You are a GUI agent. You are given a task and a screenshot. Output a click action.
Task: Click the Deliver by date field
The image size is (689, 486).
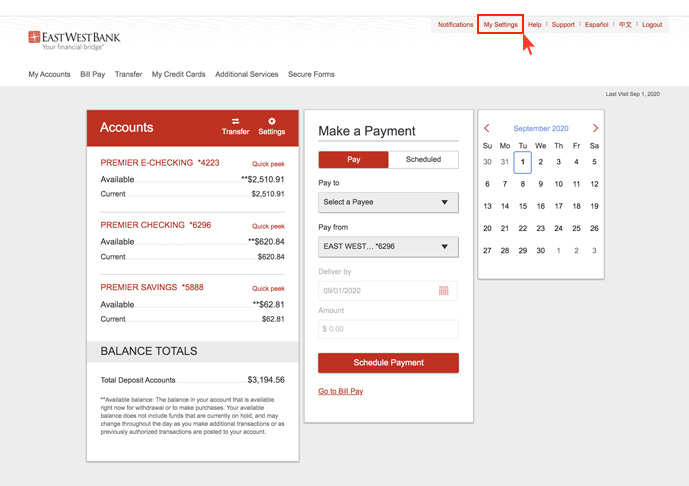pos(388,291)
